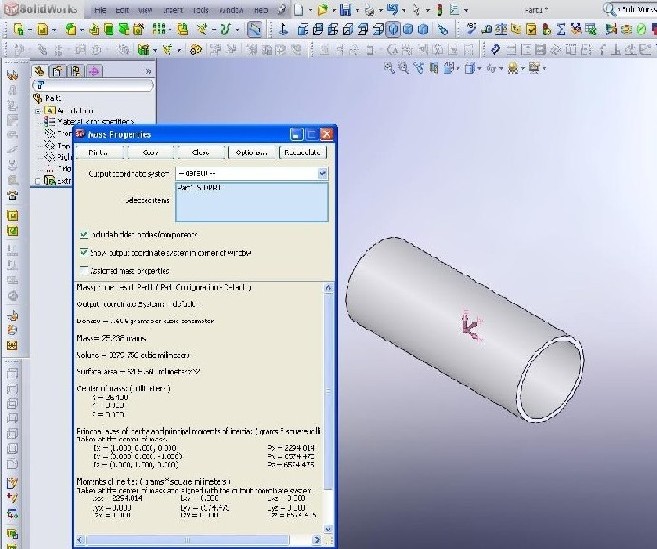Image resolution: width=657 pixels, height=549 pixels.
Task: Click the Copy button in Mass Properties
Action: coord(149,152)
